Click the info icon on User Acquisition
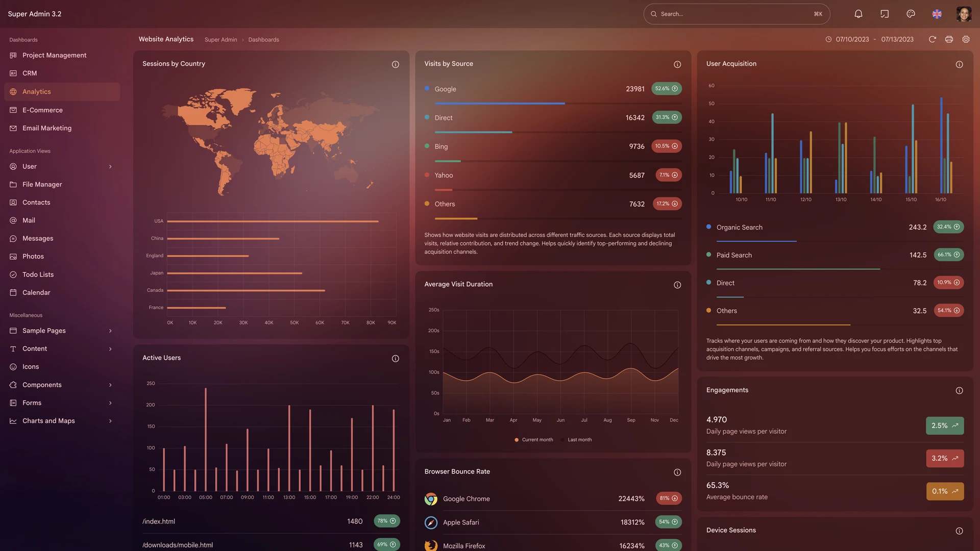 [x=959, y=64]
